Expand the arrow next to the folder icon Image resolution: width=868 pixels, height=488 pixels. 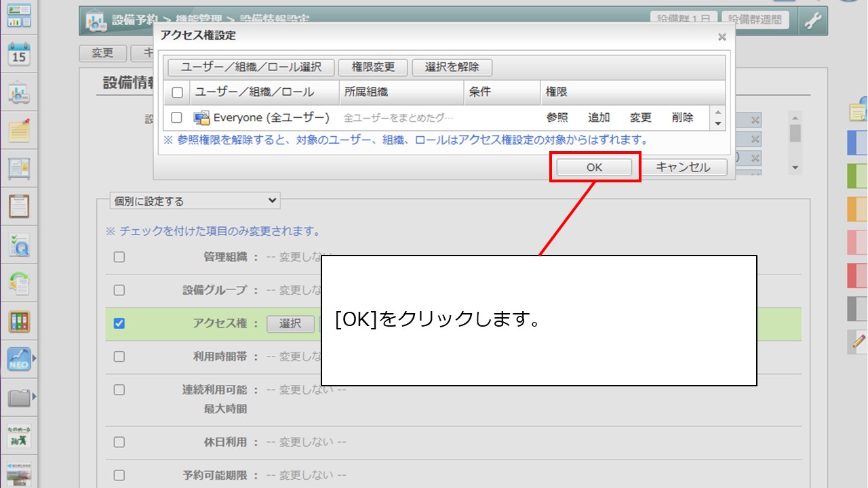(x=34, y=396)
